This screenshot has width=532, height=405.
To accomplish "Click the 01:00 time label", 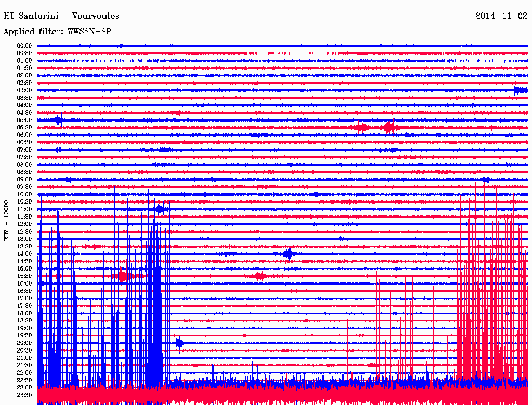I will (24, 60).
